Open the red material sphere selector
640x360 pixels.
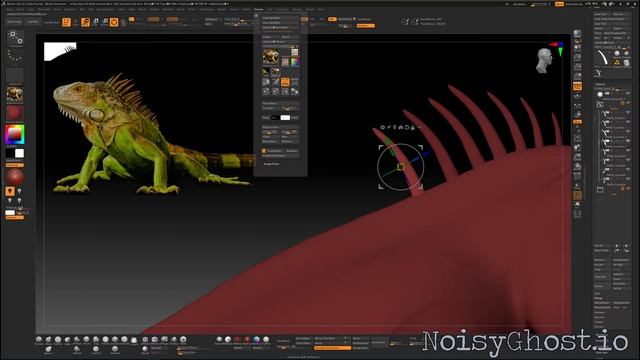click(x=15, y=113)
